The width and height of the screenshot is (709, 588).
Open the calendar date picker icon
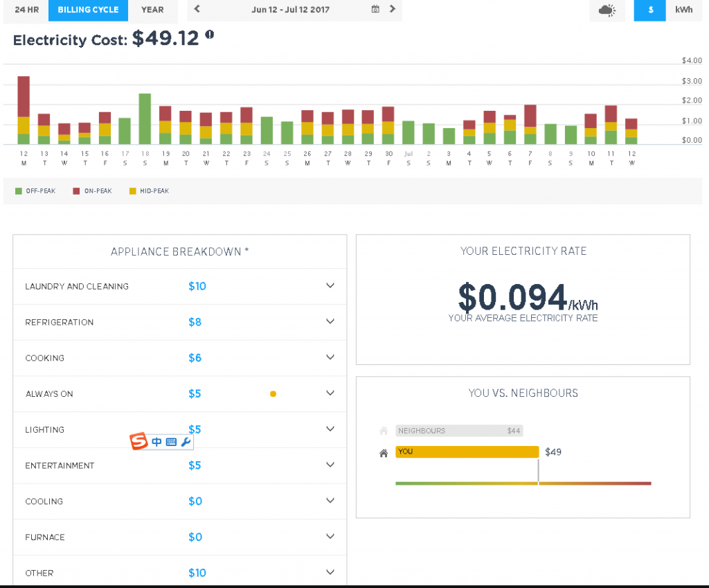tap(375, 10)
